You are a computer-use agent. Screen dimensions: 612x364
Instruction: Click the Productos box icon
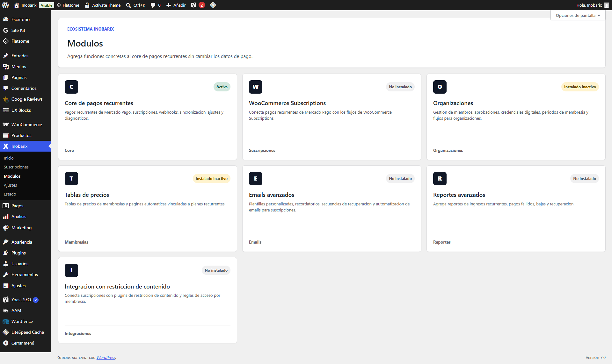(x=6, y=135)
